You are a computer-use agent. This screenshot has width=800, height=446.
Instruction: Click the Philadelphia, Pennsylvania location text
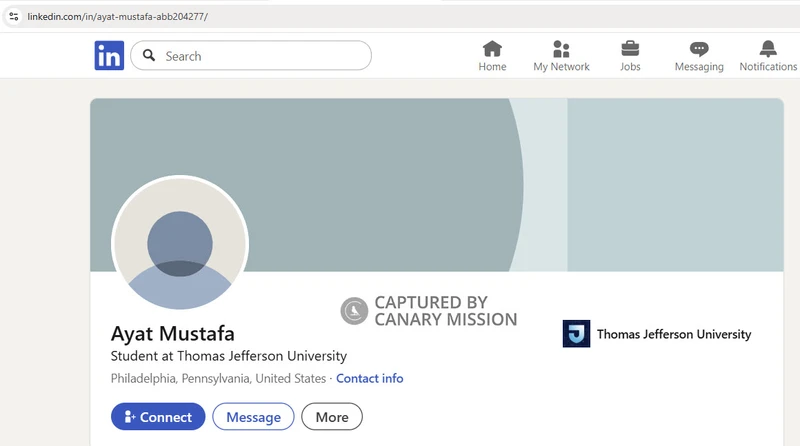click(218, 378)
